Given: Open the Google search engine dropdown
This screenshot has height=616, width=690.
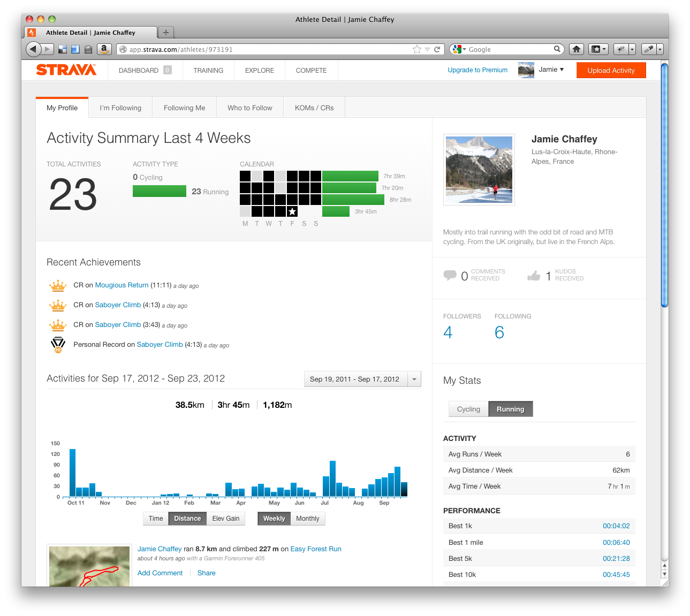Looking at the screenshot, I should click(x=464, y=49).
